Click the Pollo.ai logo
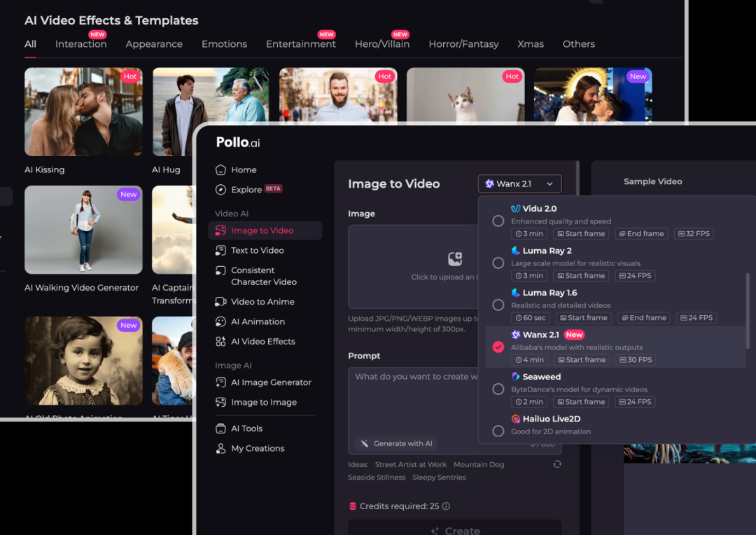 [238, 142]
